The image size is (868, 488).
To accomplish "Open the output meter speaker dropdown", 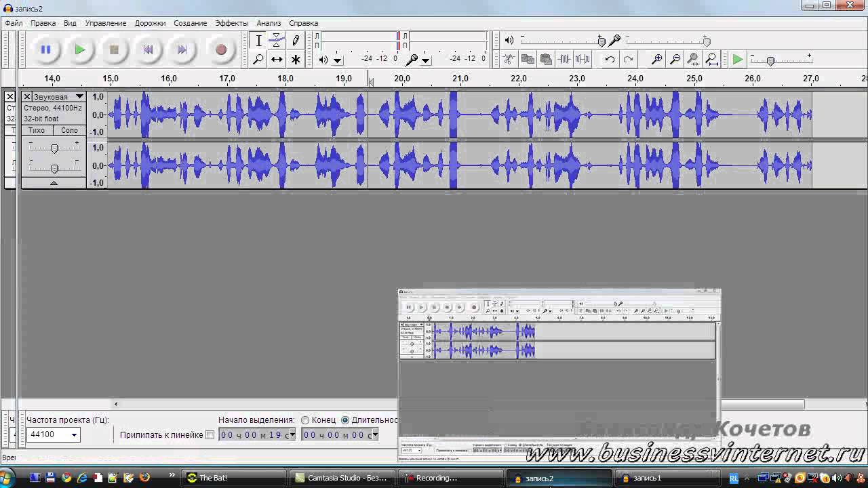I will tap(337, 60).
